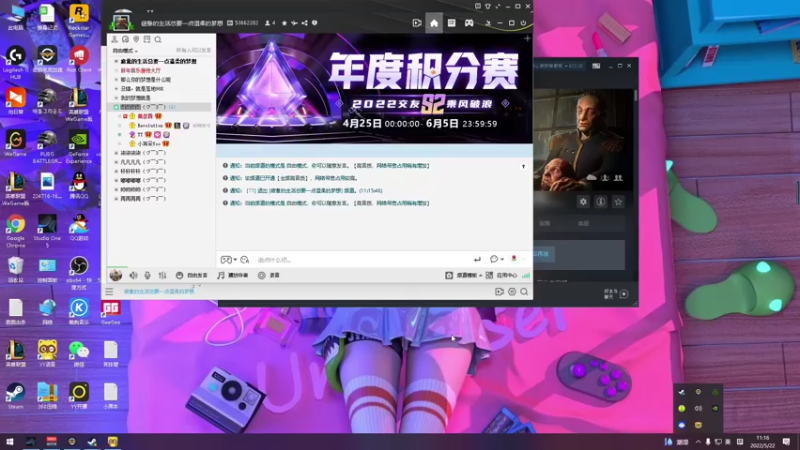Open the 应用中心 app center
This screenshot has width=800, height=450.
tap(502, 276)
